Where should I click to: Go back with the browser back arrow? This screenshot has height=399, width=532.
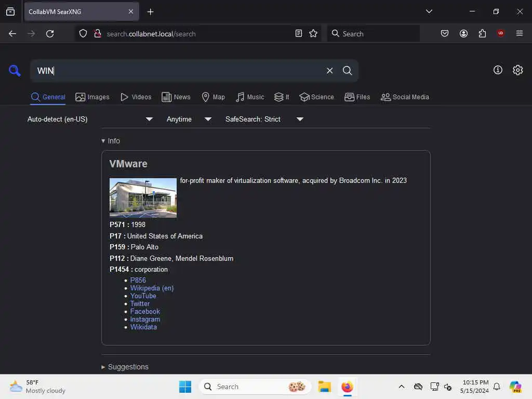click(12, 34)
